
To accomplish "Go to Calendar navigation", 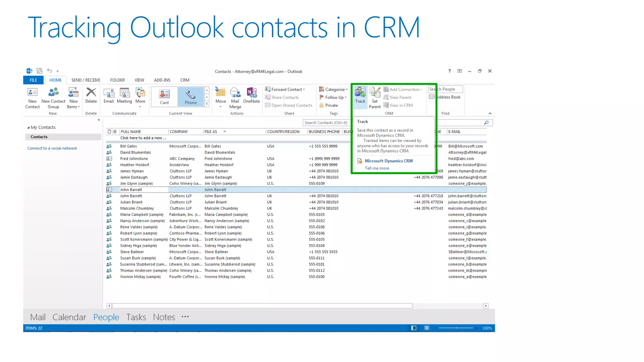I will tap(69, 317).
